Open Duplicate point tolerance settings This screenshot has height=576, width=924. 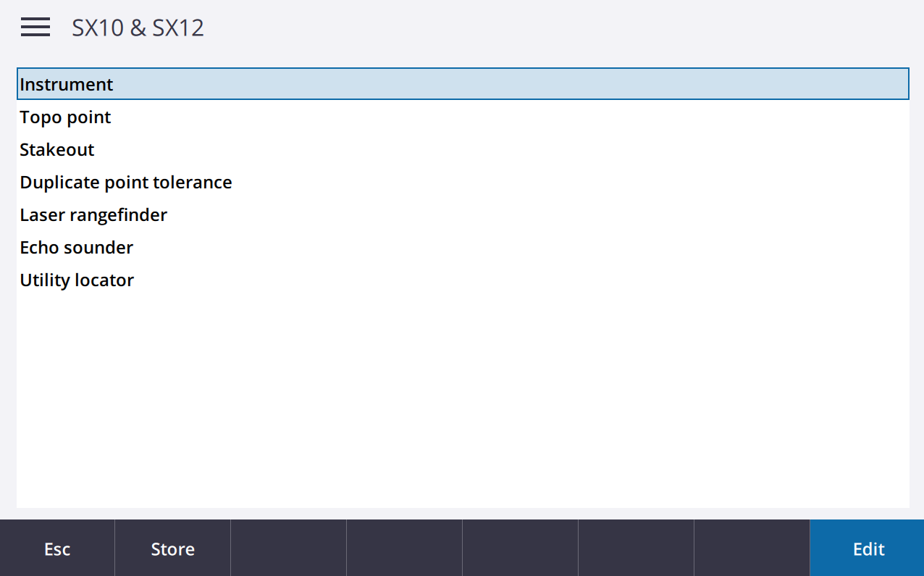click(463, 182)
